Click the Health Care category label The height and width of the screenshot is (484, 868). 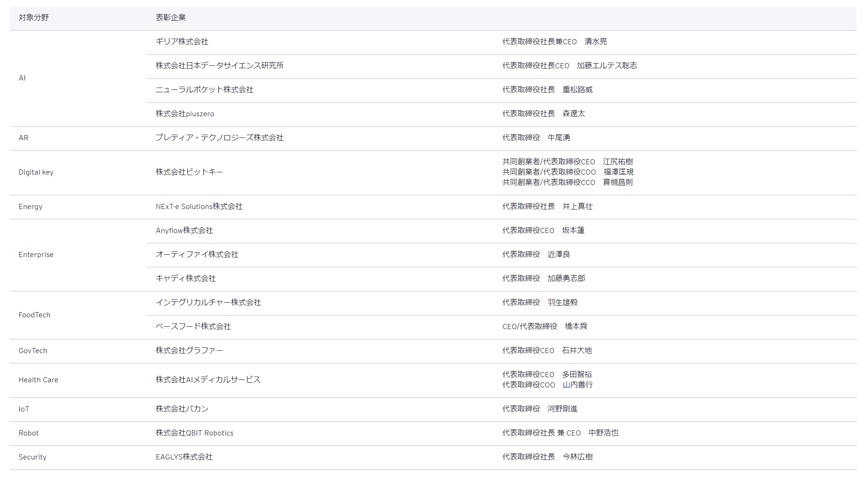pos(38,380)
